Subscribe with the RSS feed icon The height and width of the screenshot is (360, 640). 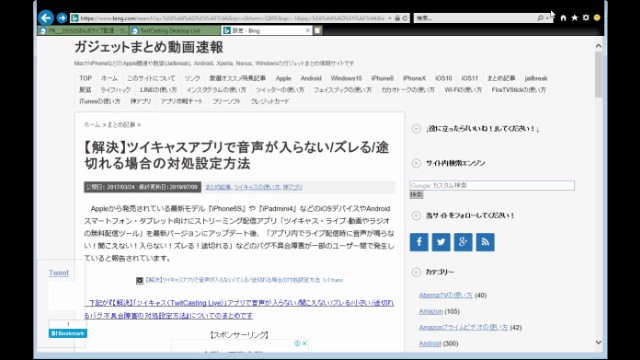485,242
